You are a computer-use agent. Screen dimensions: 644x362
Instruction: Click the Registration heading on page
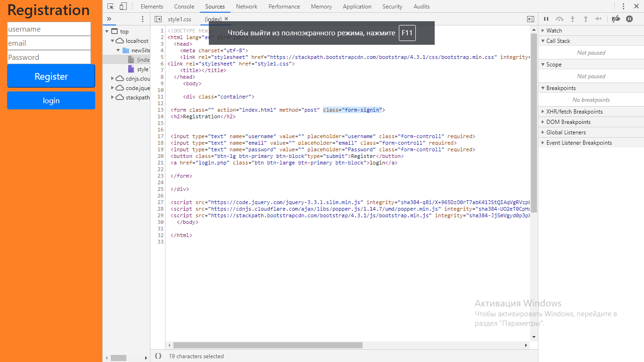(49, 10)
